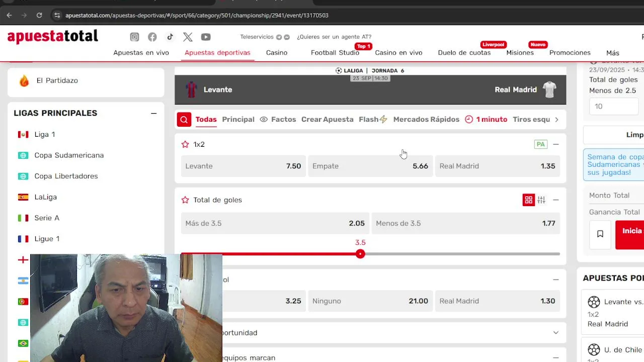
Task: Open Duelo de cuotas menu item
Action: coord(464,53)
